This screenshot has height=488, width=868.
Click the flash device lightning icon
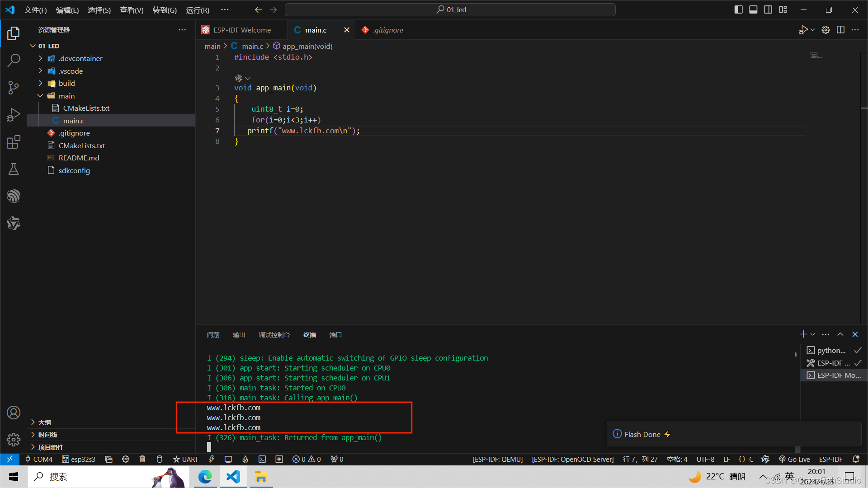coord(211,459)
